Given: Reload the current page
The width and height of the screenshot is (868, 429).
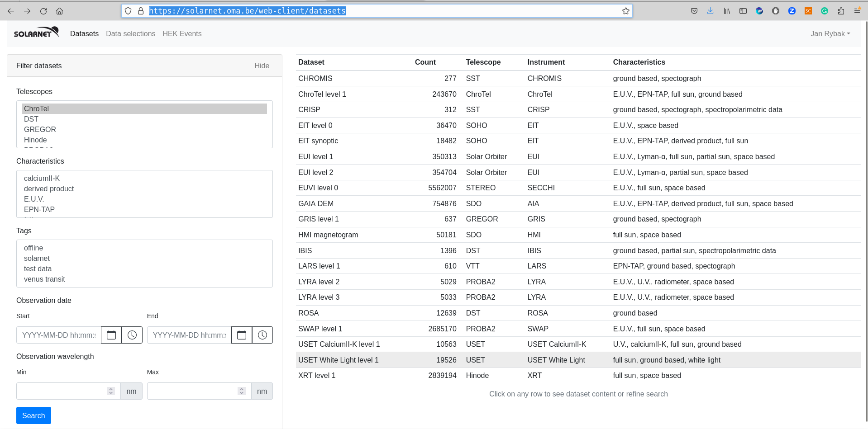Looking at the screenshot, I should click(43, 11).
